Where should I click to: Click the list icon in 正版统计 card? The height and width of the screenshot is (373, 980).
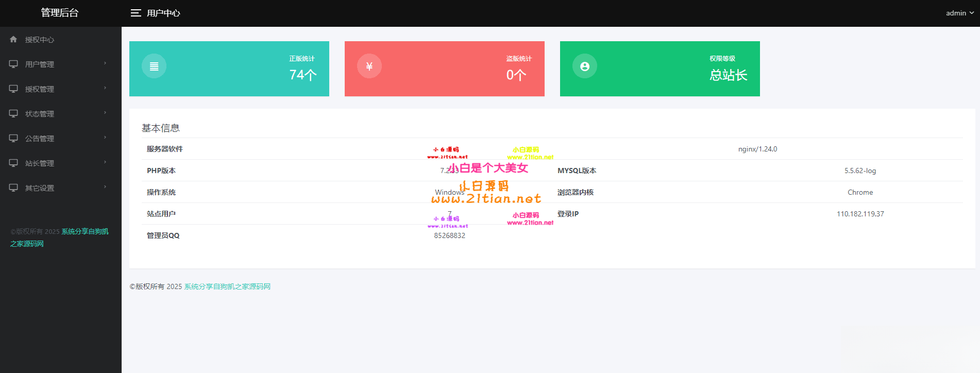tap(154, 66)
